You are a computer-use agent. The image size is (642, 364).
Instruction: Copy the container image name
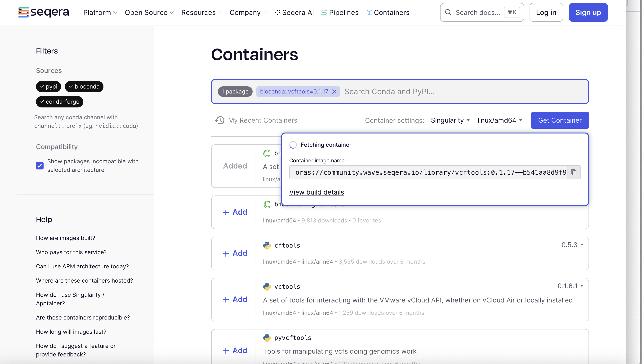click(x=574, y=172)
